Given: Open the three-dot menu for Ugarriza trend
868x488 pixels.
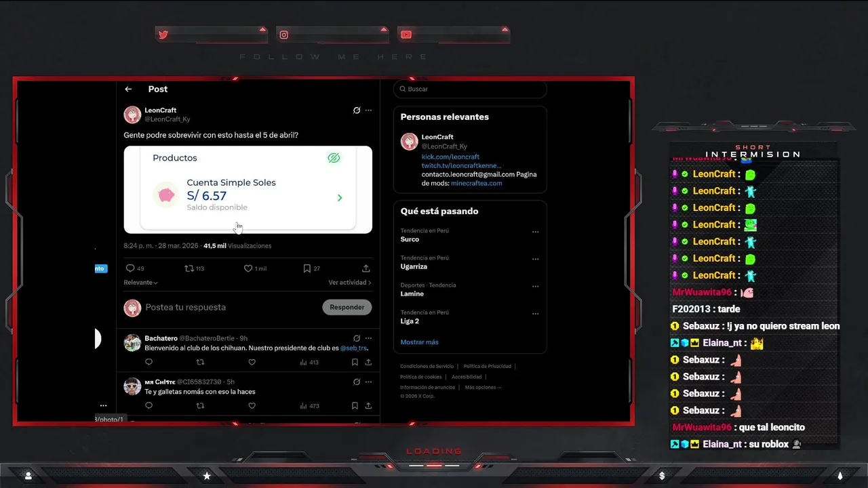Looking at the screenshot, I should tap(535, 259).
